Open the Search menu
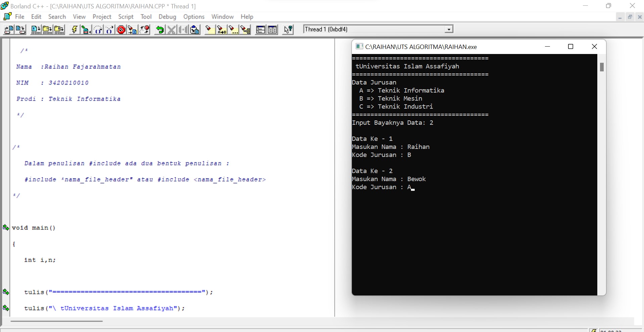The image size is (644, 332). point(57,16)
